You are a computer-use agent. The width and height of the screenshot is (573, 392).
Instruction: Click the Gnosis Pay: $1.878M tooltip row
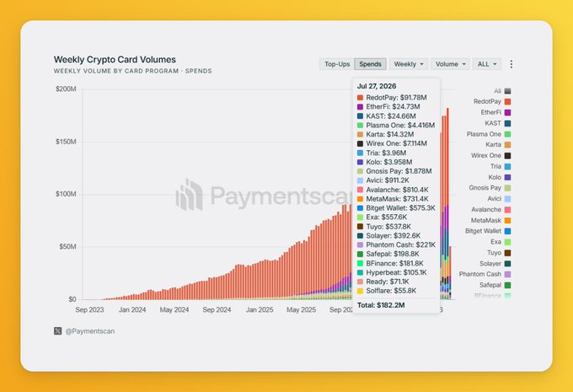pos(394,171)
